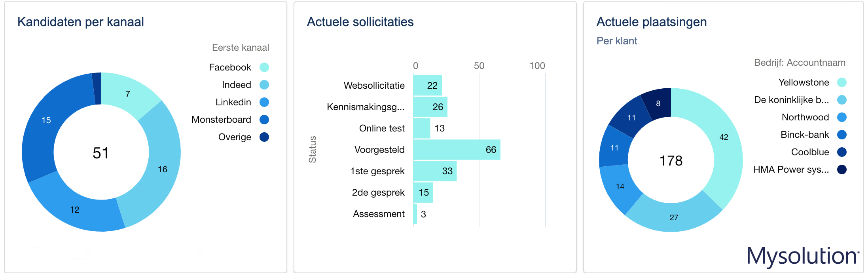This screenshot has height=278, width=868.
Task: Select the Websollicitatie bar showing 22
Action: point(427,86)
